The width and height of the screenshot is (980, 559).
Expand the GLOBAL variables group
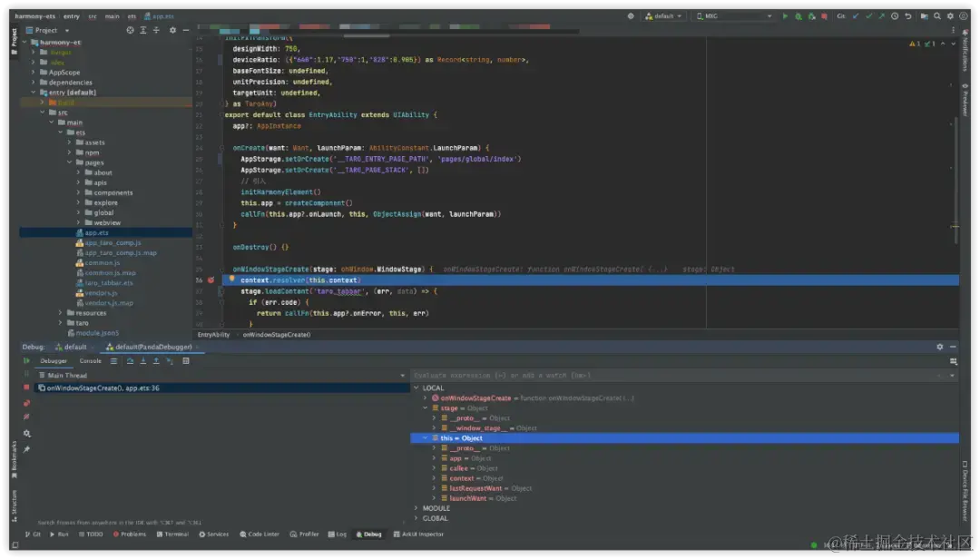416,518
